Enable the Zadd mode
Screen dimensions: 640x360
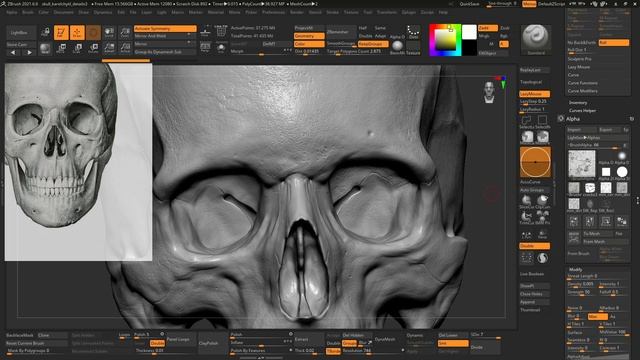[488, 28]
